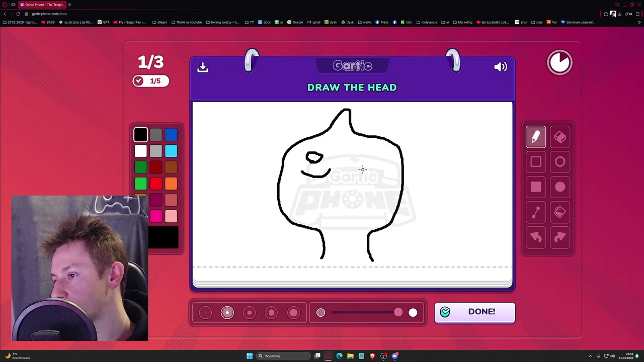This screenshot has height=362, width=644.
Task: Expand the allegro bookmark folder
Action: 159,22
